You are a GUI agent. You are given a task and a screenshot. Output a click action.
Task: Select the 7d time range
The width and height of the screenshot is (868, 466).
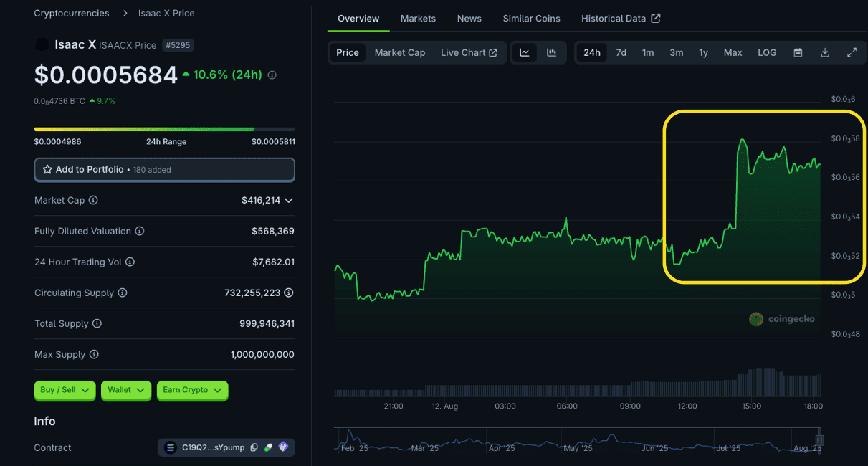pos(621,52)
